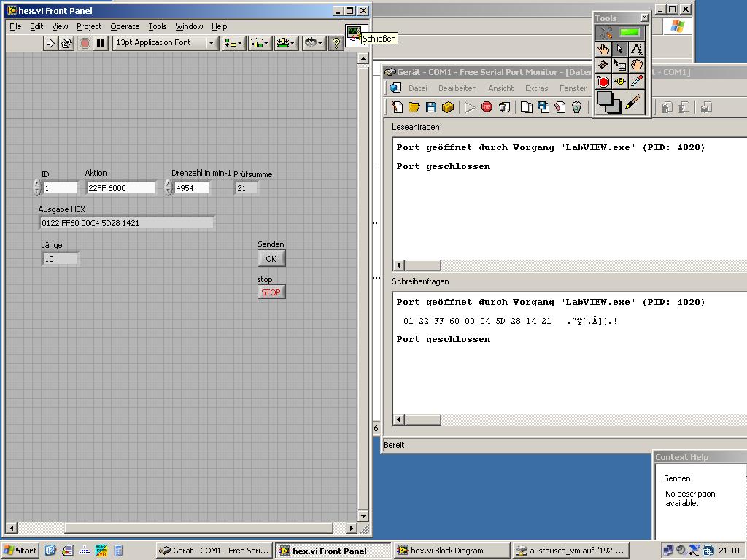Select the Connect Wire spool tool

603,65
